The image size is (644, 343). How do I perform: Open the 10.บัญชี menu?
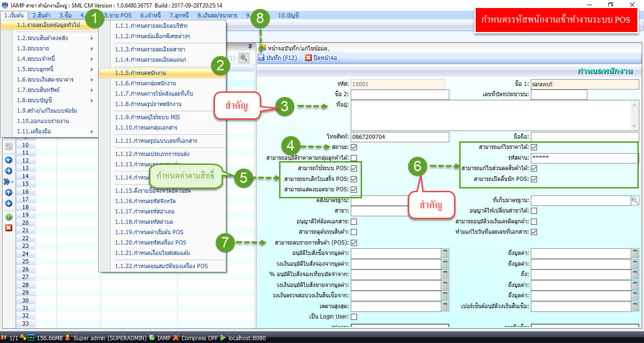coord(288,16)
